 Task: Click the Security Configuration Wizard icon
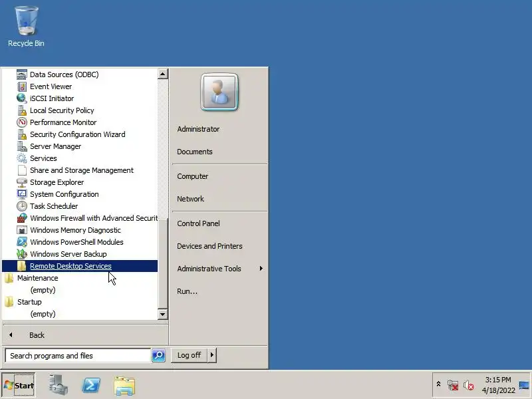point(22,134)
